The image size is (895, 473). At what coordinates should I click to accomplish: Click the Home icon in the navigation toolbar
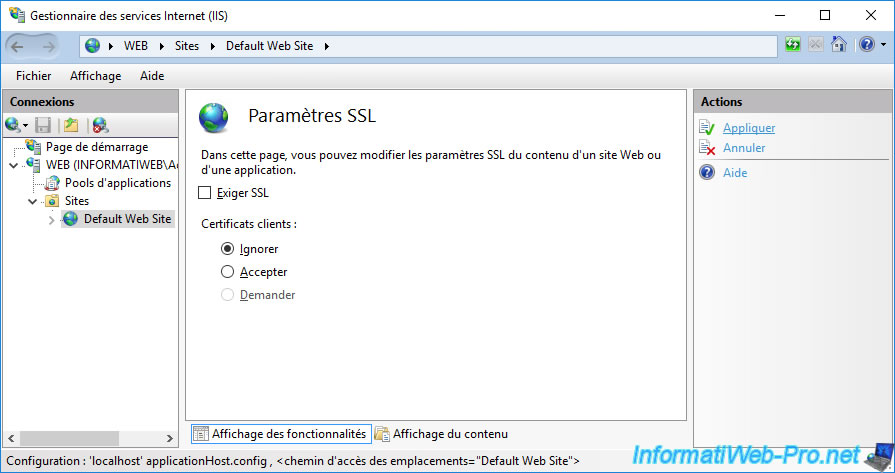pyautogui.click(x=839, y=45)
